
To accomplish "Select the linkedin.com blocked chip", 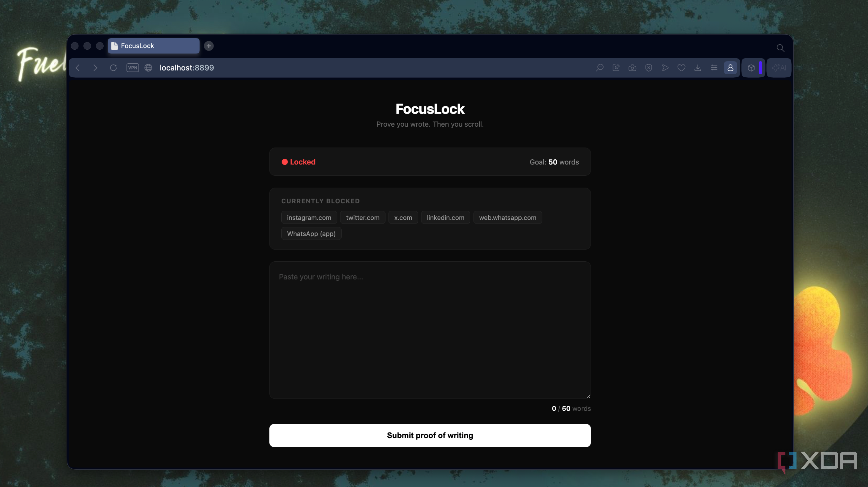I will point(446,218).
